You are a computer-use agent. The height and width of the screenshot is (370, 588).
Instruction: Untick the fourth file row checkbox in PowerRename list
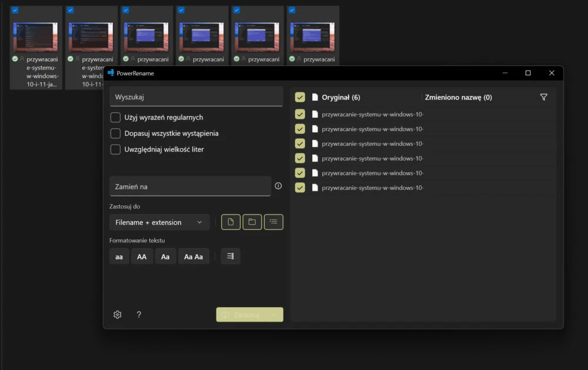coord(300,158)
